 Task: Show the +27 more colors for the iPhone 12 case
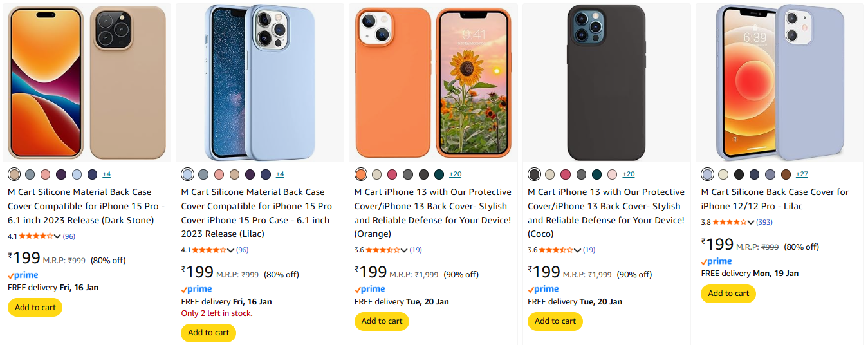pyautogui.click(x=802, y=174)
